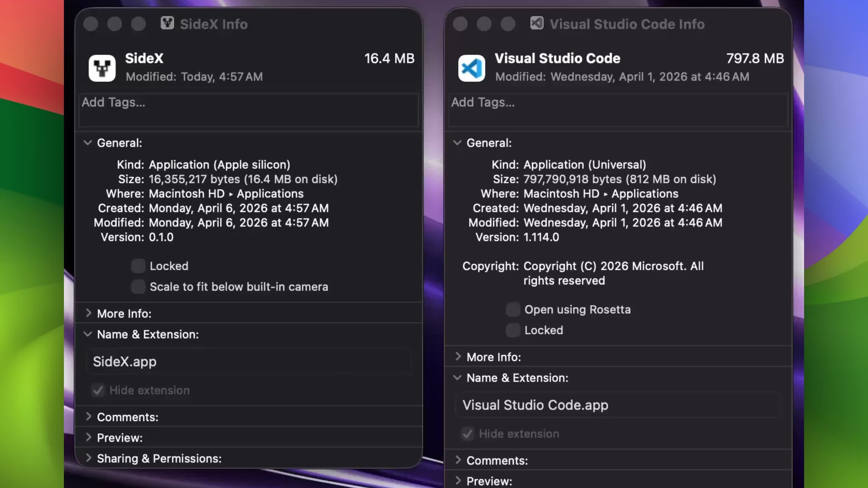Screen dimensions: 868x488
Task: Click the large Visual Studio Code app icon
Action: [471, 68]
